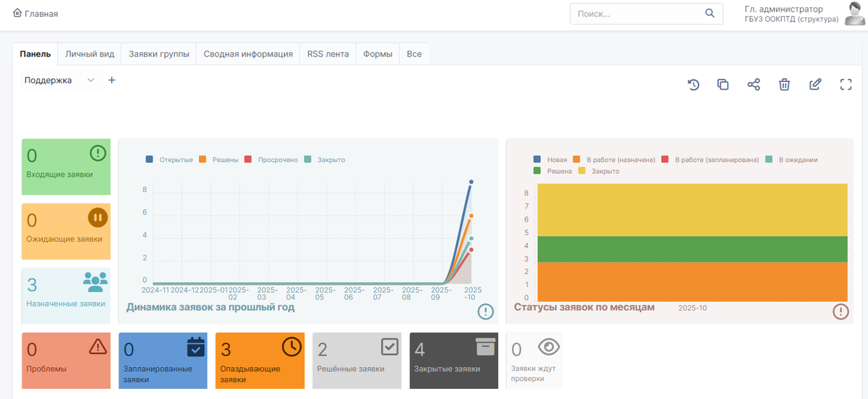The width and height of the screenshot is (868, 399).
Task: Switch to the Личный вид tab
Action: click(90, 54)
